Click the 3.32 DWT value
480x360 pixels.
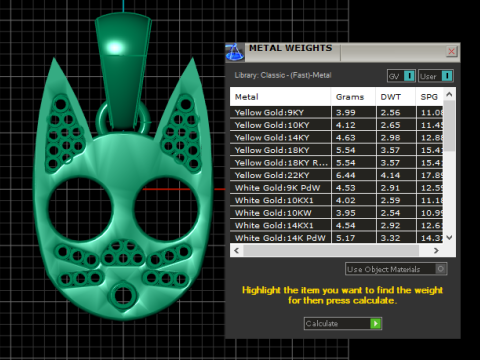(390, 238)
